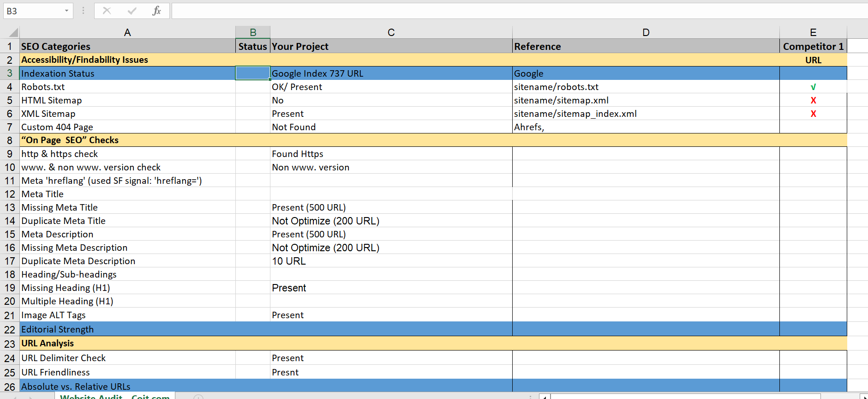Select column D header

pyautogui.click(x=646, y=32)
